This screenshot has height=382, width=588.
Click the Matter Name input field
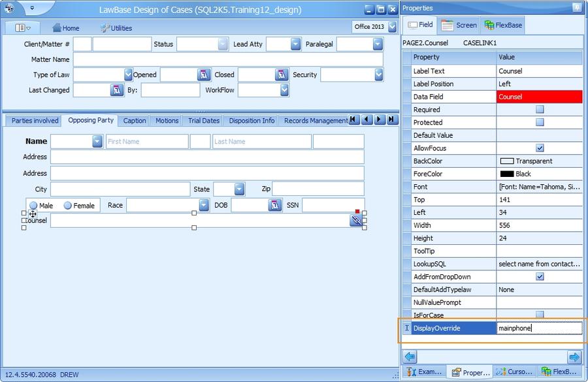pyautogui.click(x=228, y=59)
